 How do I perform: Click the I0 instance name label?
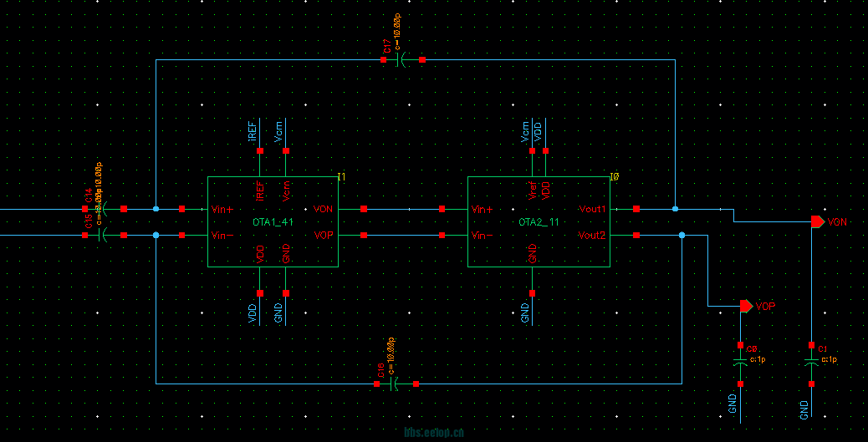click(x=615, y=177)
